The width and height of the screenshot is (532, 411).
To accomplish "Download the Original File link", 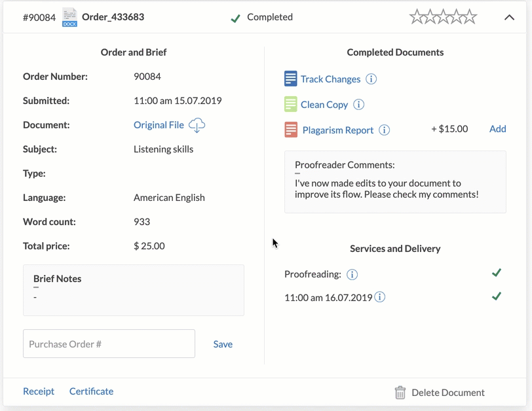I will (x=159, y=125).
